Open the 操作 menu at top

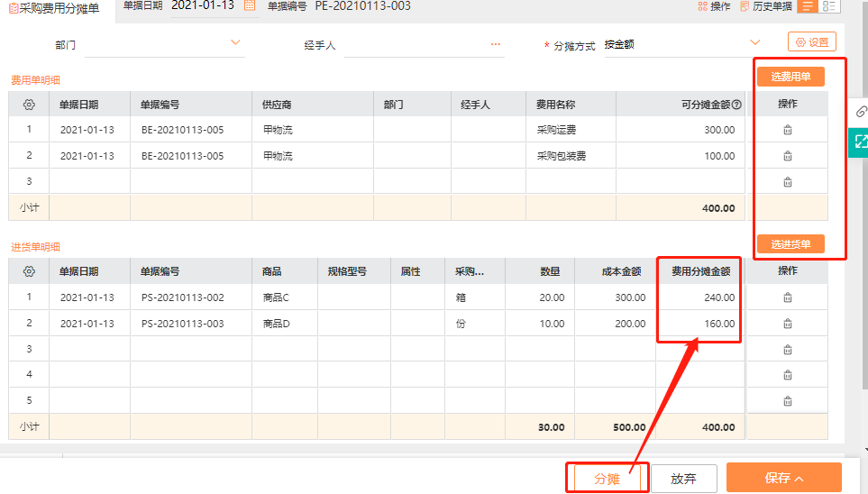pyautogui.click(x=714, y=6)
